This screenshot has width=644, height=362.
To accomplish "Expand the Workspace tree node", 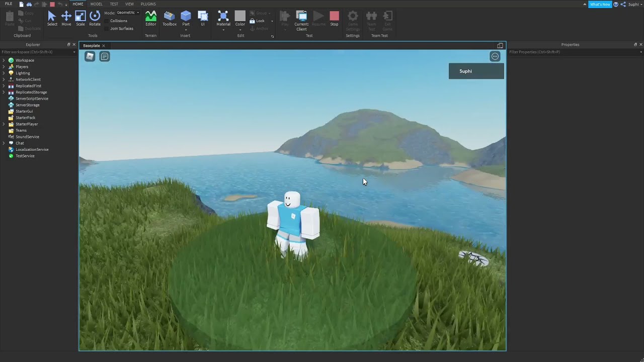I will pyautogui.click(x=4, y=60).
